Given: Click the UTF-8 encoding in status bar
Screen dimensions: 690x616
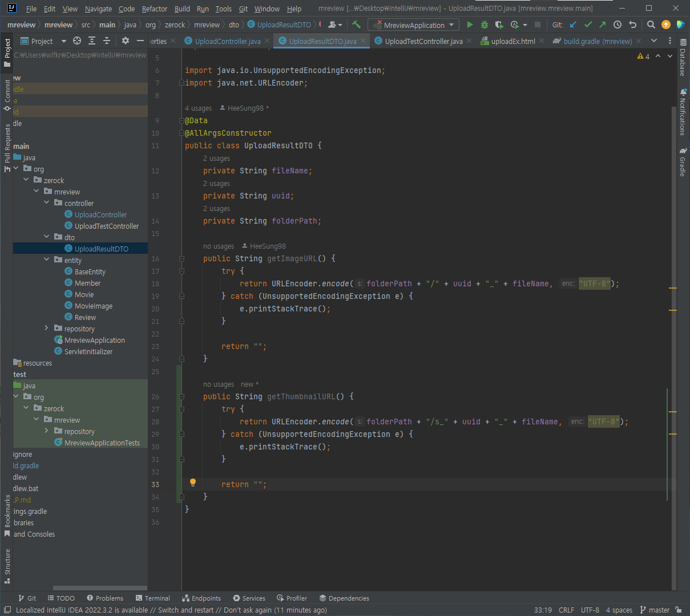Looking at the screenshot, I should (x=590, y=610).
